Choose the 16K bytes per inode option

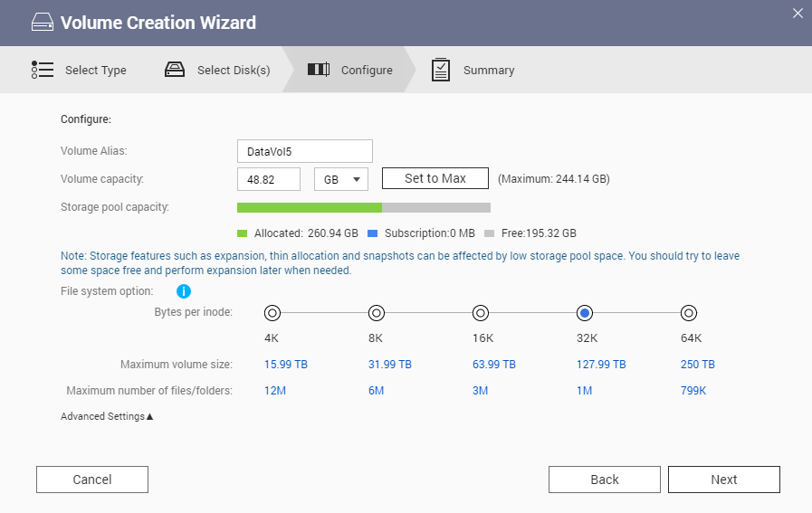(x=481, y=313)
